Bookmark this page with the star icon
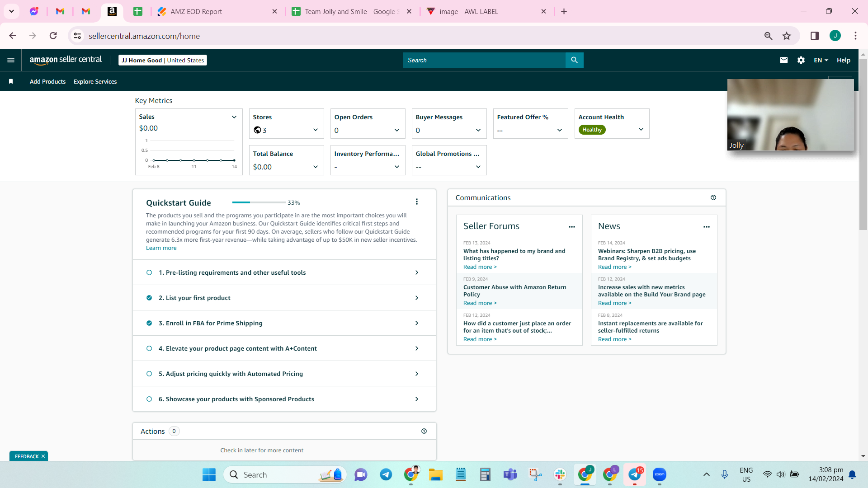Screen dimensions: 868x488 (x=787, y=36)
